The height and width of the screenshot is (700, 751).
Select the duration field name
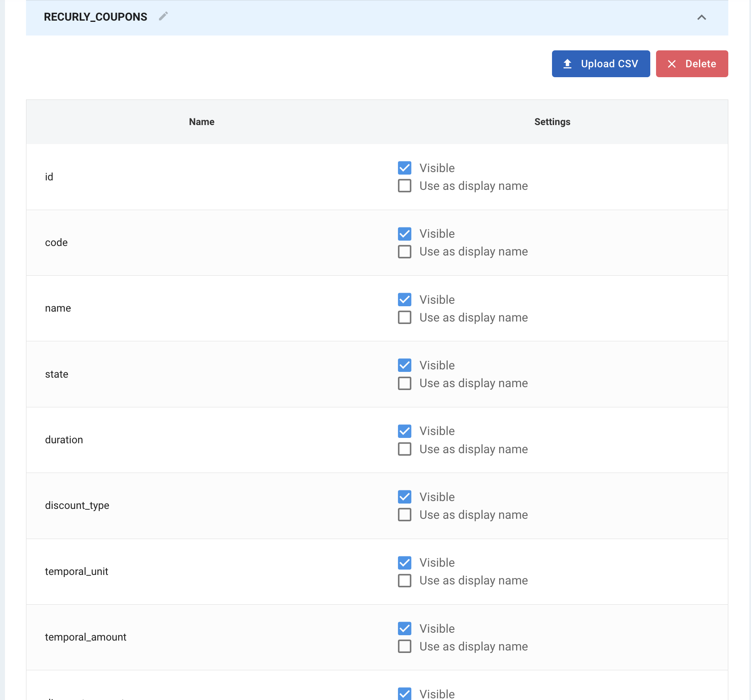pos(64,440)
